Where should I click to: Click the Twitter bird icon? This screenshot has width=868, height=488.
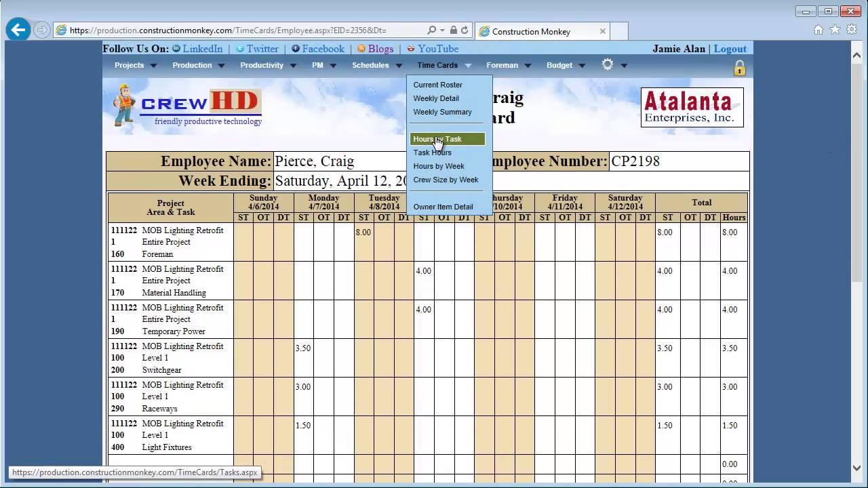(241, 49)
